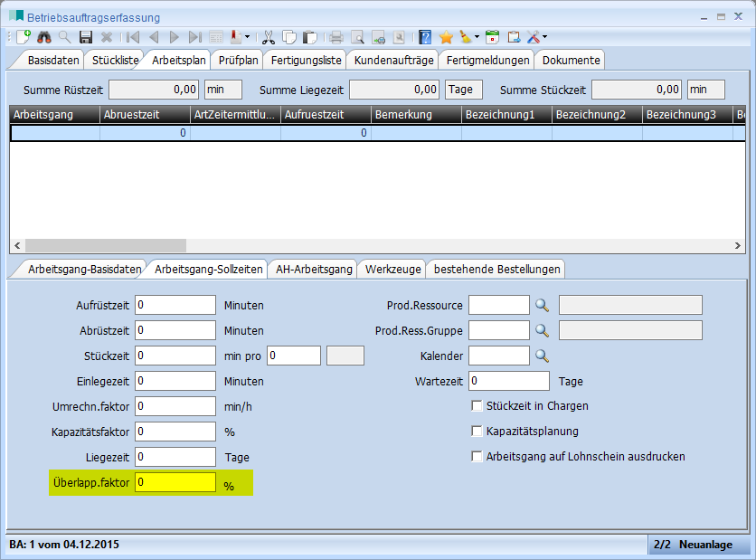Image resolution: width=756 pixels, height=560 pixels.
Task: Open the Prüfplan tab
Action: (x=238, y=61)
